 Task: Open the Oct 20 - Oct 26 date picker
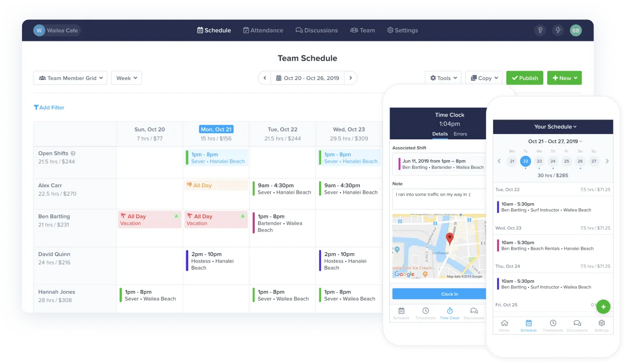click(x=308, y=78)
